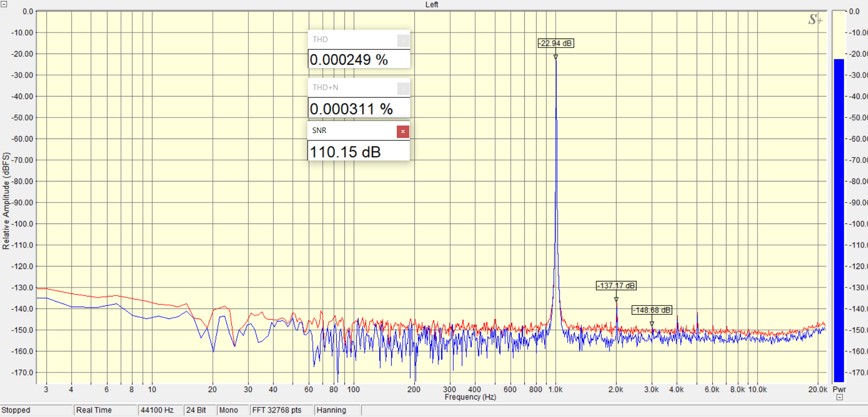The width and height of the screenshot is (868, 417).
Task: Collapse the Pwr meter expander
Action: [x=840, y=397]
